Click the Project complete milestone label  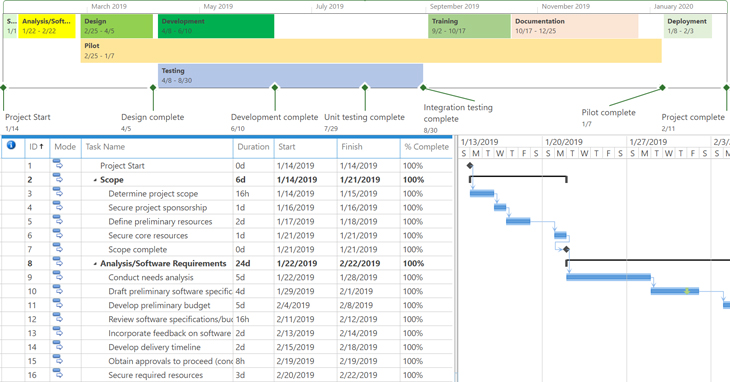pyautogui.click(x=693, y=117)
